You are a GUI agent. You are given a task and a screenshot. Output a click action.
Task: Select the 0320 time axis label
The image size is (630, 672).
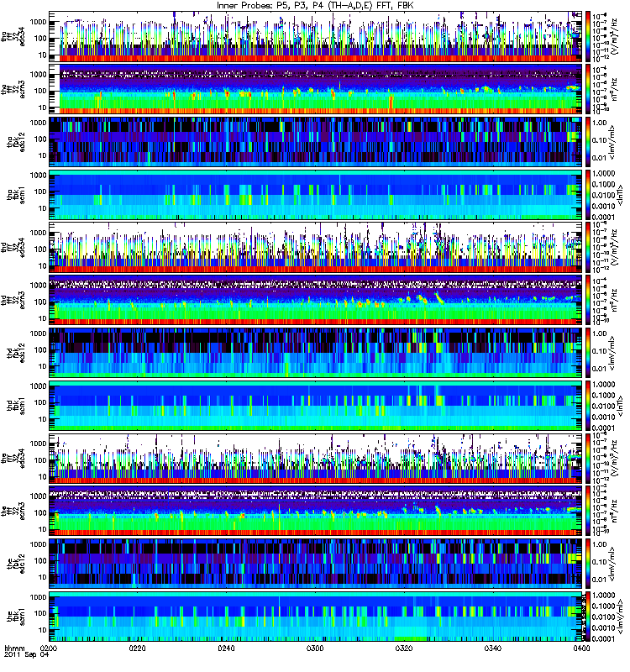(x=404, y=648)
